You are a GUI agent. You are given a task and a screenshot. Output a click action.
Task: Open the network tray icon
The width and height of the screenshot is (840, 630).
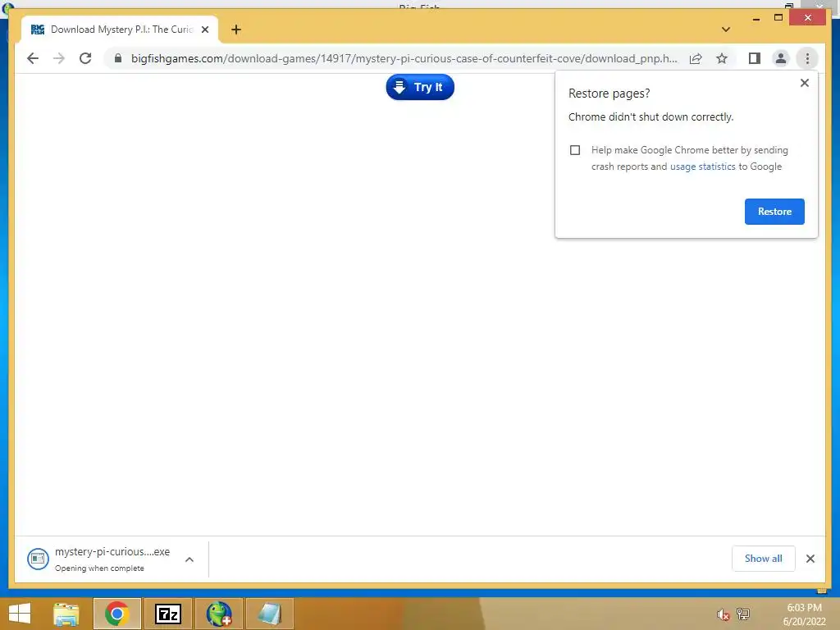pos(743,614)
